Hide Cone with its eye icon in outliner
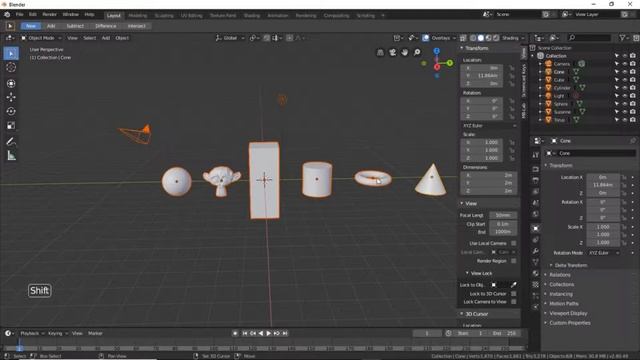Screen dimensions: 640x360 click(625, 72)
